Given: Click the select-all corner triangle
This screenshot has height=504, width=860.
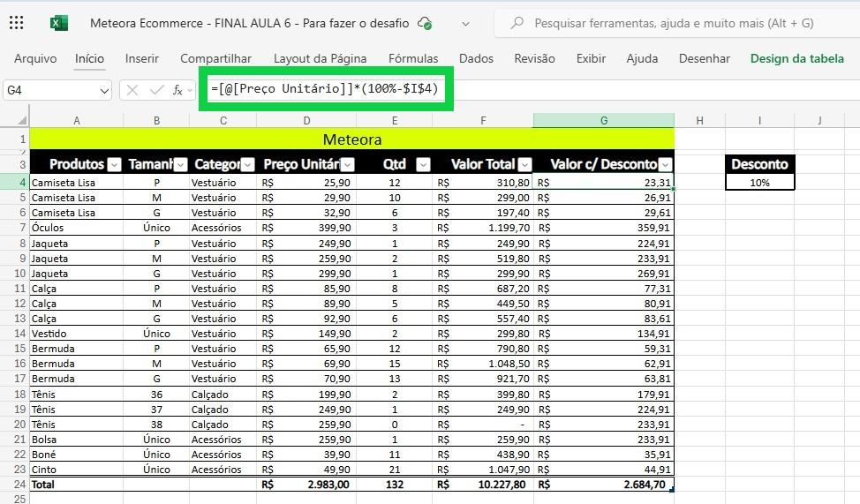Looking at the screenshot, I should (x=22, y=120).
